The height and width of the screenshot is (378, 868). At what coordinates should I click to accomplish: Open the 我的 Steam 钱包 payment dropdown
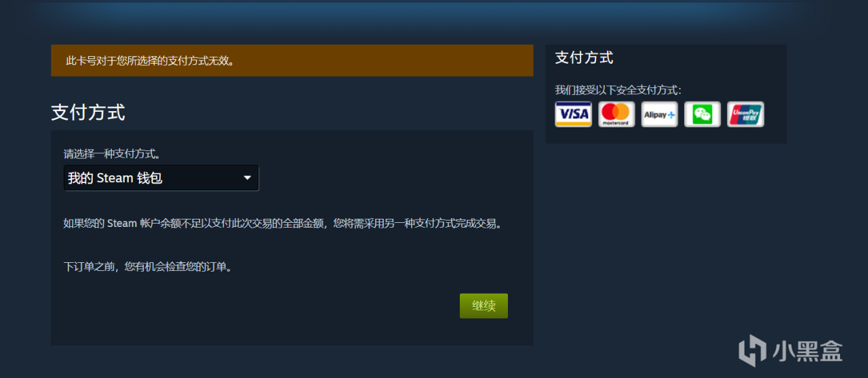(x=161, y=178)
